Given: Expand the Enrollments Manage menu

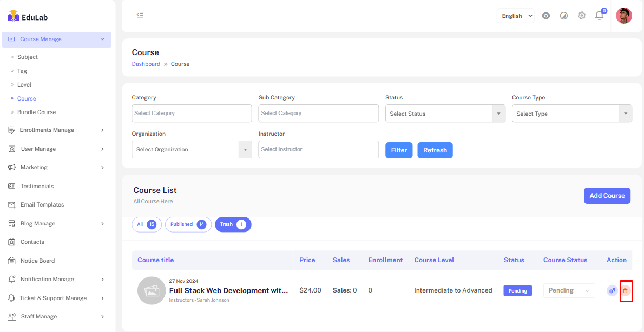Looking at the screenshot, I should (x=57, y=130).
